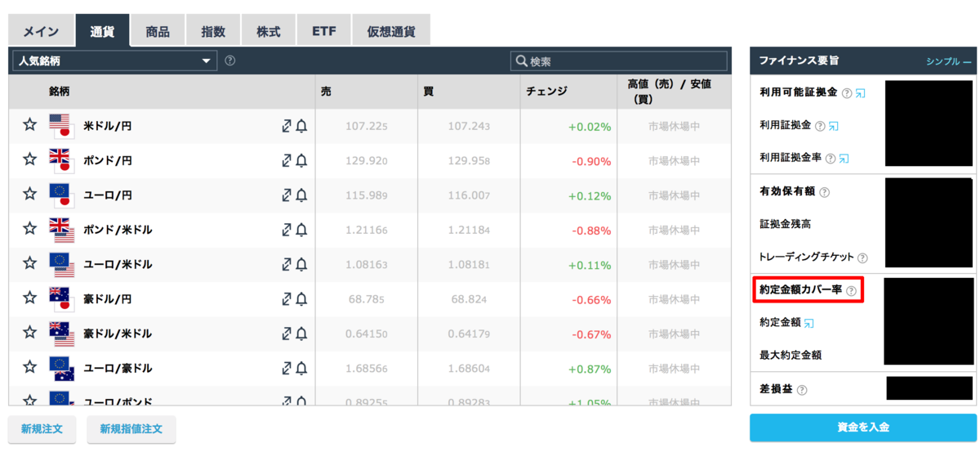The image size is (980, 457).
Task: Click help icon next to 利用可能証拠金
Action: tap(847, 93)
